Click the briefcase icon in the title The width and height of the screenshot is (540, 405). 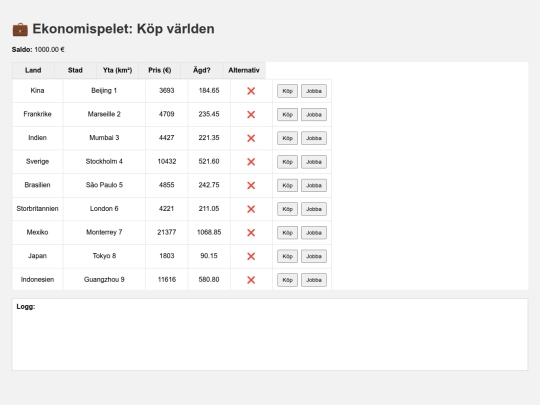[x=20, y=29]
